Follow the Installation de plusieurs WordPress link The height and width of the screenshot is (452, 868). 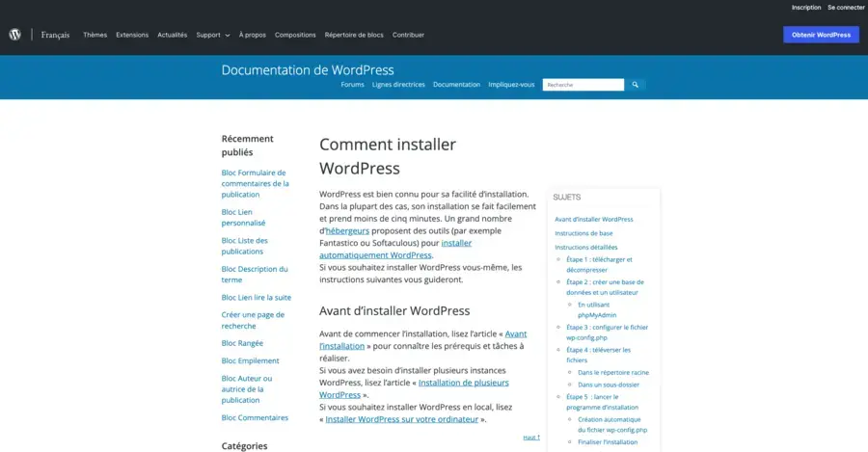[x=414, y=388]
